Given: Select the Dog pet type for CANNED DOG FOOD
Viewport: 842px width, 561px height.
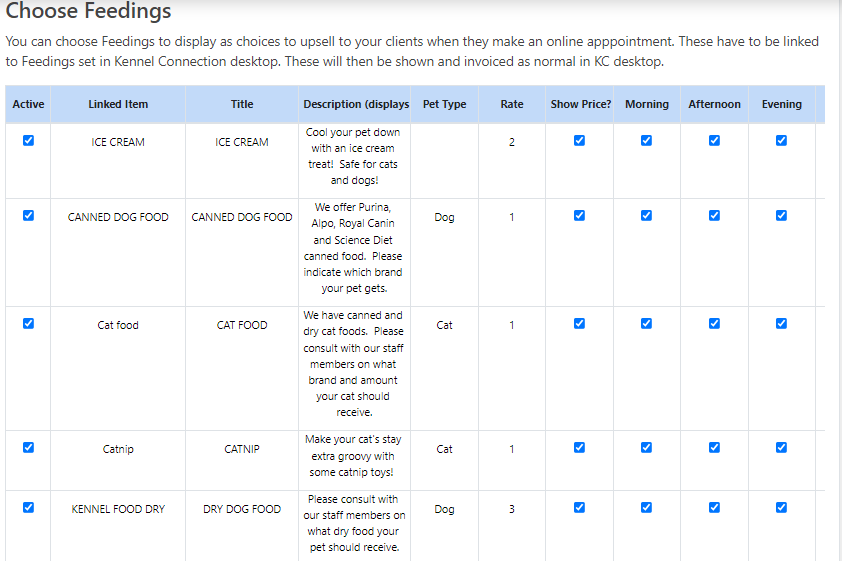Looking at the screenshot, I should coord(444,217).
